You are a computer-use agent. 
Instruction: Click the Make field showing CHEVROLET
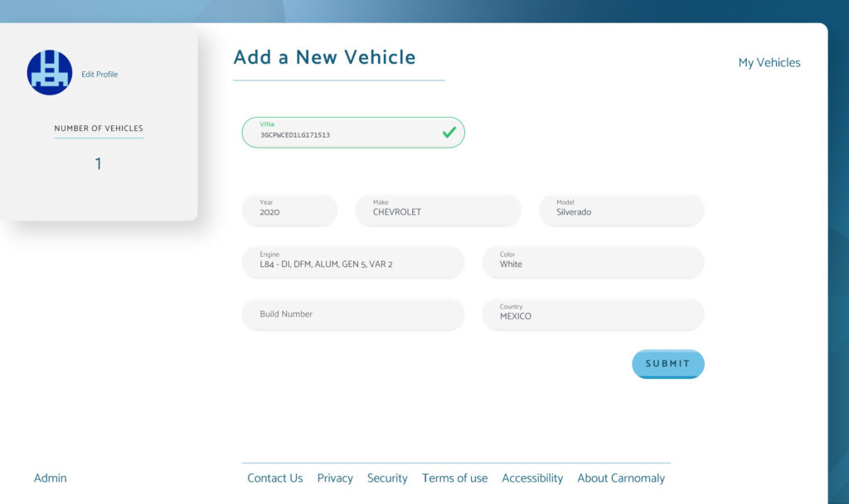(x=438, y=211)
